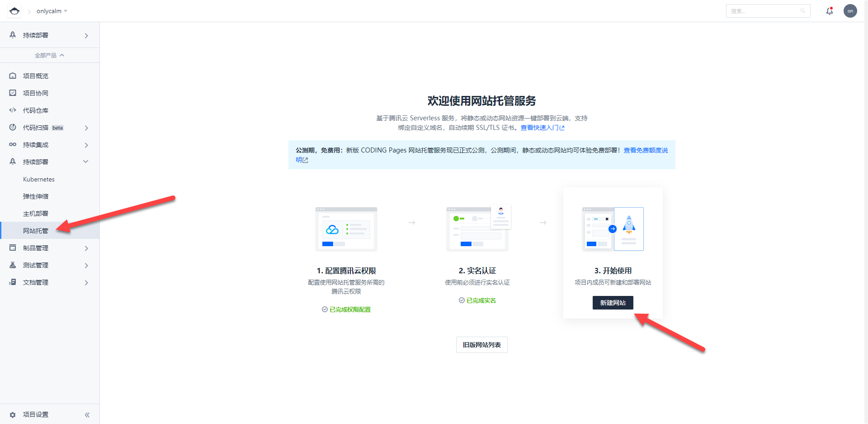Screen dimensions: 868x424
Task: Click the 持续集成 infinity icon
Action: (13, 144)
